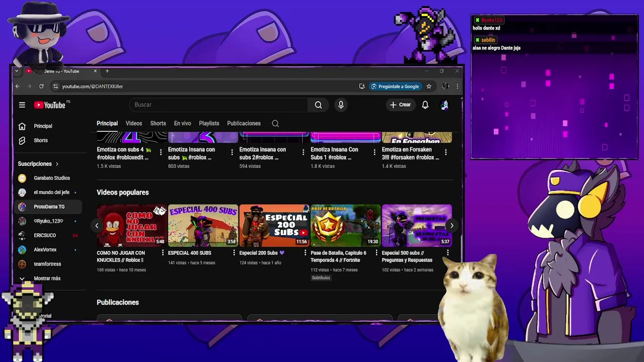The height and width of the screenshot is (362, 644).
Task: Click the channel search magnifier icon
Action: 275,123
